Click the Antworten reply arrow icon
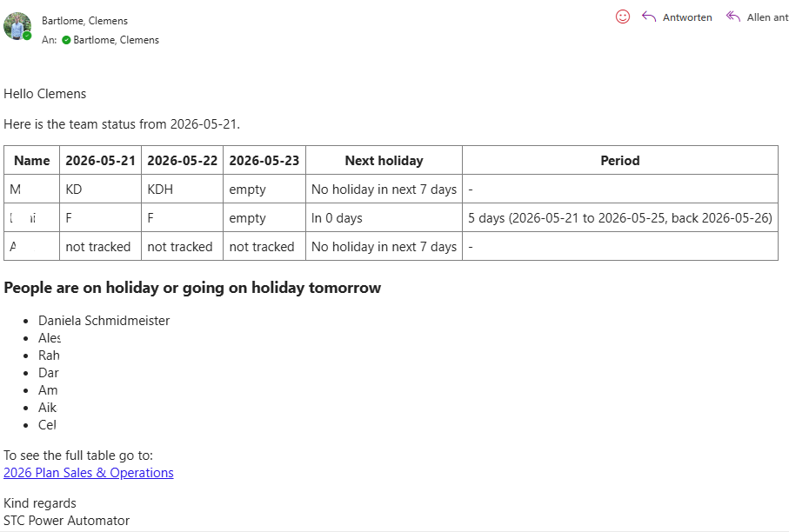This screenshot has height=532, width=789. (649, 17)
